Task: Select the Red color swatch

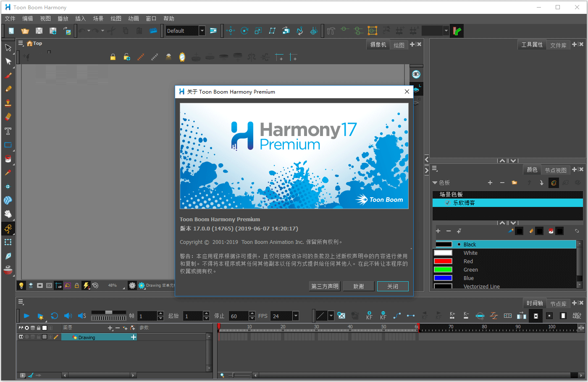Action: point(443,262)
